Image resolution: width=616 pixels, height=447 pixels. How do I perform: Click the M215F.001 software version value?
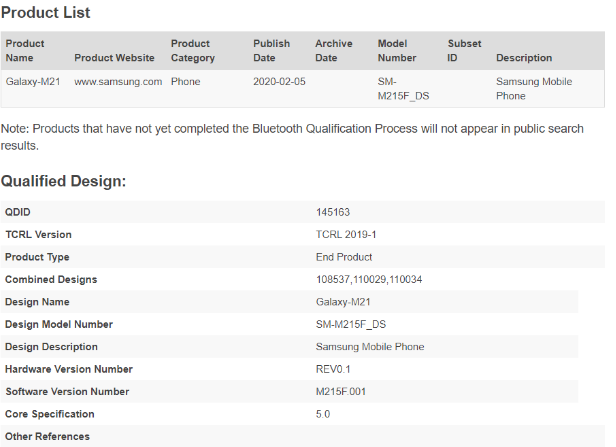(340, 391)
